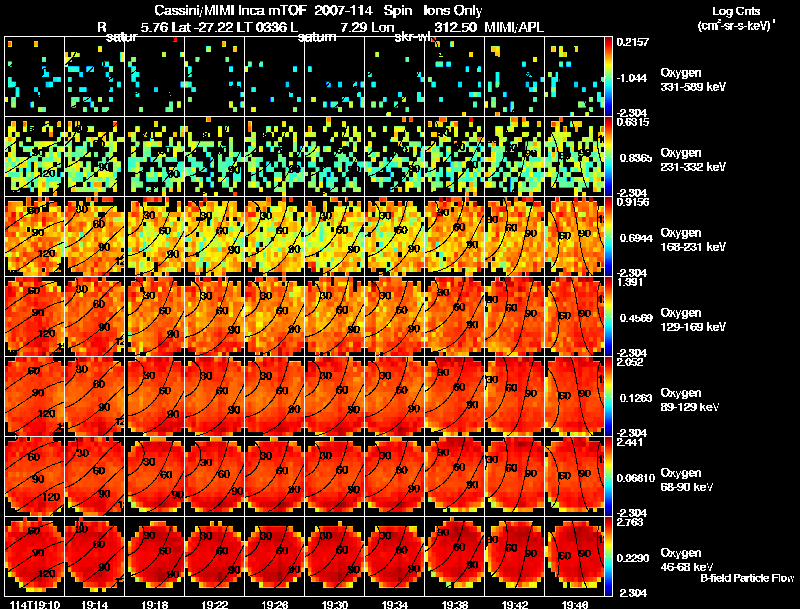Screen dimensions: 800x609
Task: Click the '19:30' time axis label
Action: pyautogui.click(x=335, y=604)
